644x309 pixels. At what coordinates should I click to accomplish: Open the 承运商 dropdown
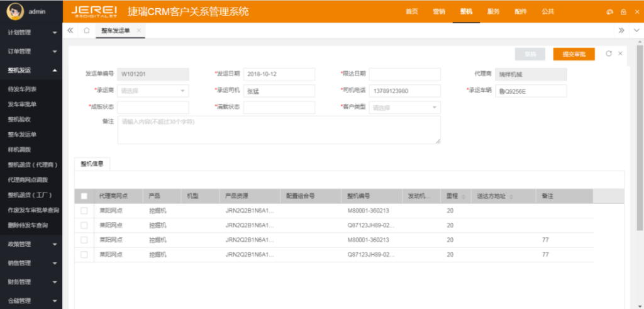coord(153,91)
